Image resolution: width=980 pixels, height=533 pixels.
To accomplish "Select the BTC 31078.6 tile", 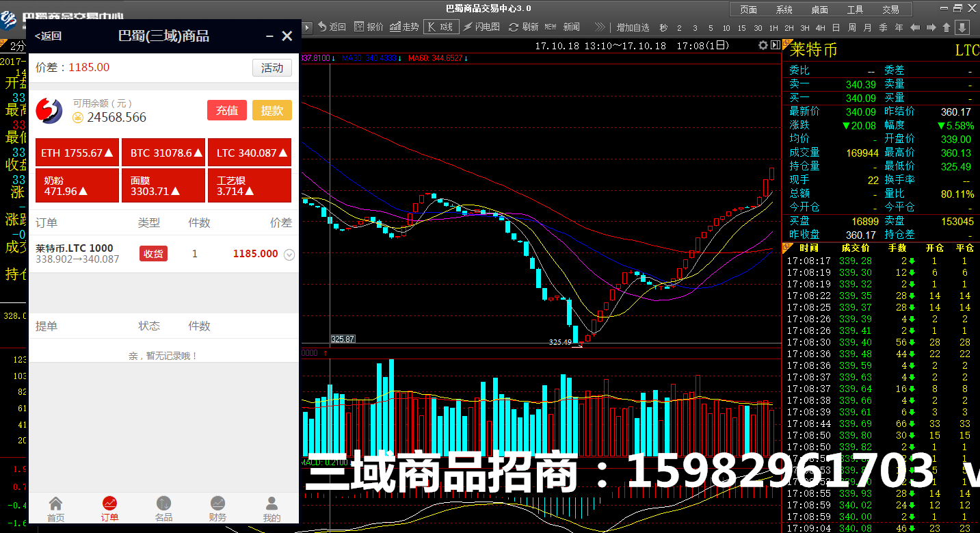I will tap(163, 153).
